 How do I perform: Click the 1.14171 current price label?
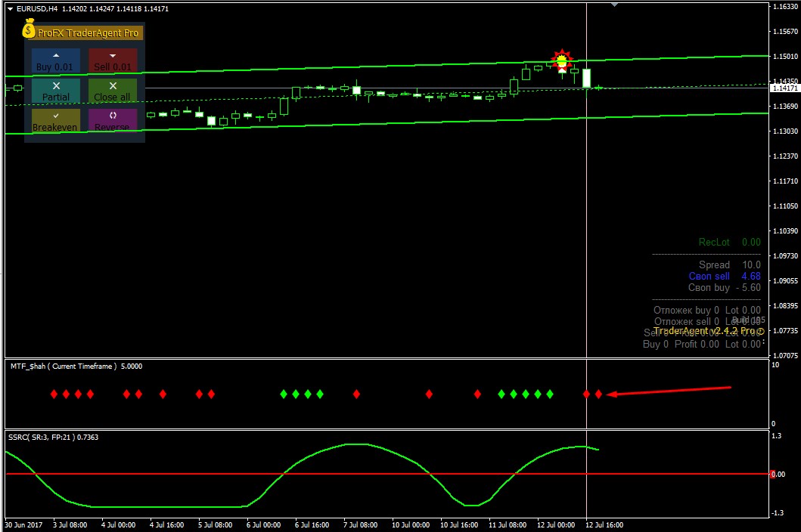(x=784, y=88)
